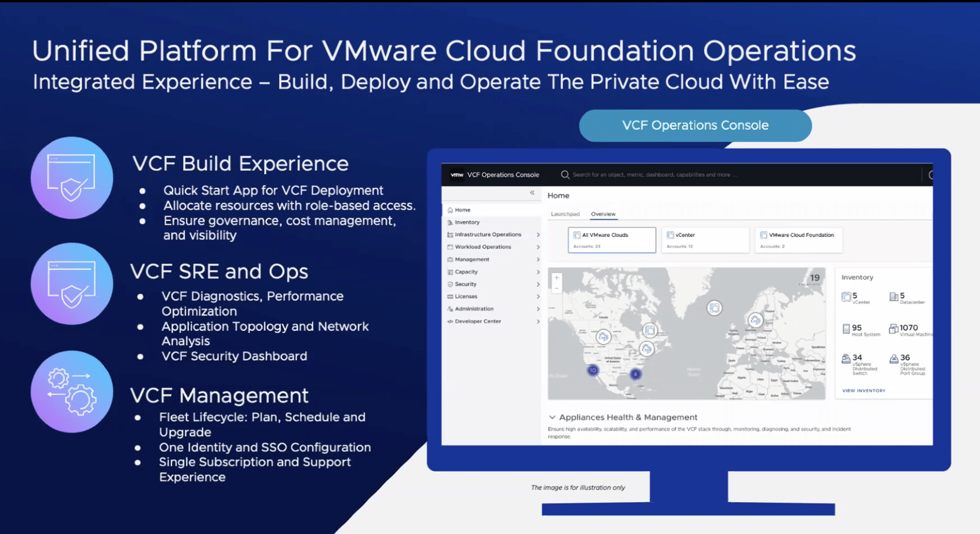This screenshot has width=980, height=534.
Task: Click 'Quick Start App for VCF Deployment' text
Action: 273,191
